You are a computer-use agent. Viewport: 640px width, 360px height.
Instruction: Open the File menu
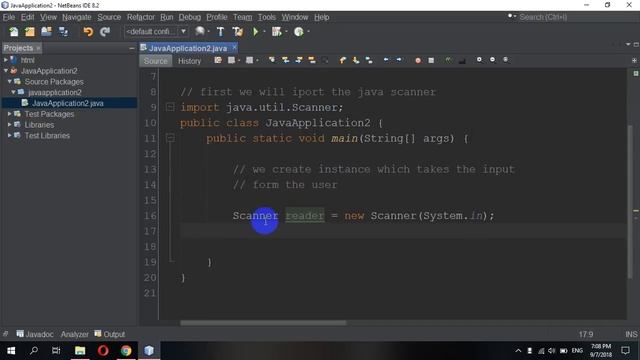pyautogui.click(x=9, y=17)
